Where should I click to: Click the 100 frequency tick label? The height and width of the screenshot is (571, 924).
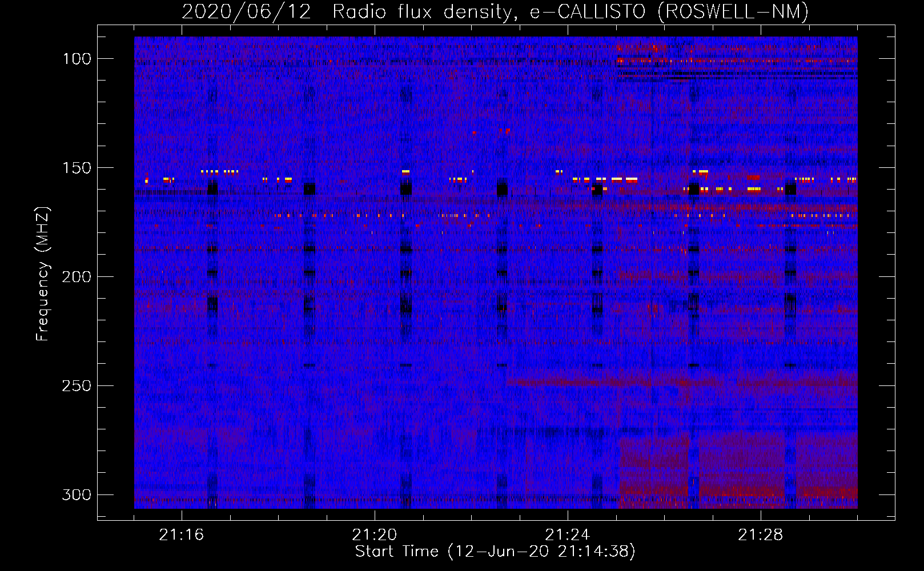[x=77, y=59]
